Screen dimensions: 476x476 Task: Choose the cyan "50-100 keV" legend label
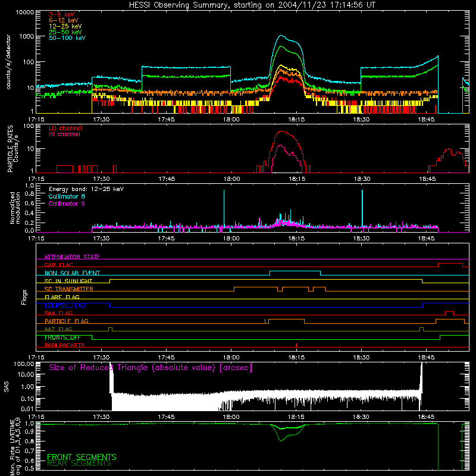coord(67,38)
